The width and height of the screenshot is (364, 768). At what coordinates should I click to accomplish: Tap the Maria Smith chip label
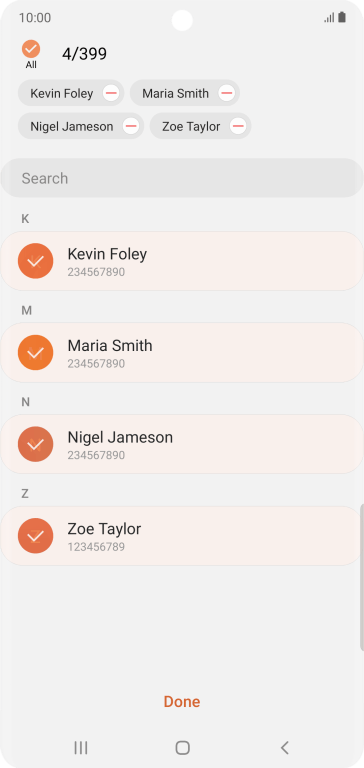[x=175, y=93]
